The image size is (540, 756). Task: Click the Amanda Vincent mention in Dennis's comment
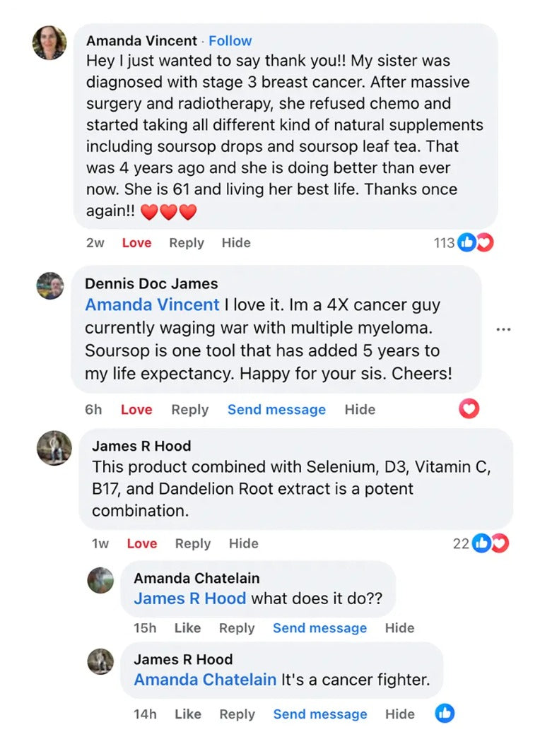[152, 305]
